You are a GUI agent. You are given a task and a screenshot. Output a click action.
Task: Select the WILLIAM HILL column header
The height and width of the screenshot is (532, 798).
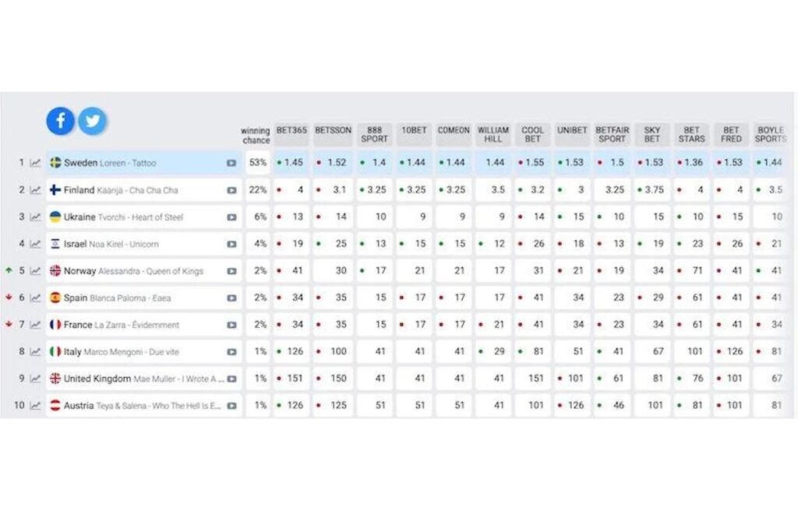pyautogui.click(x=493, y=134)
